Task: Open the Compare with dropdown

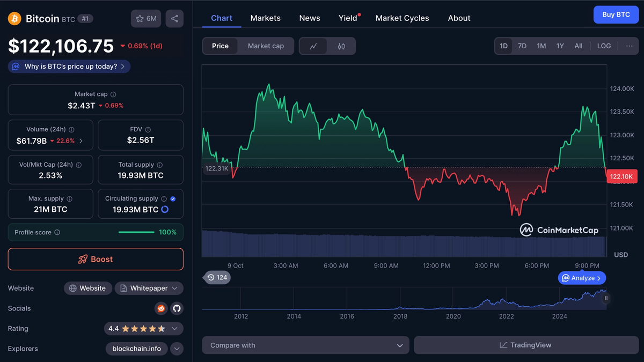Action: [x=305, y=345]
